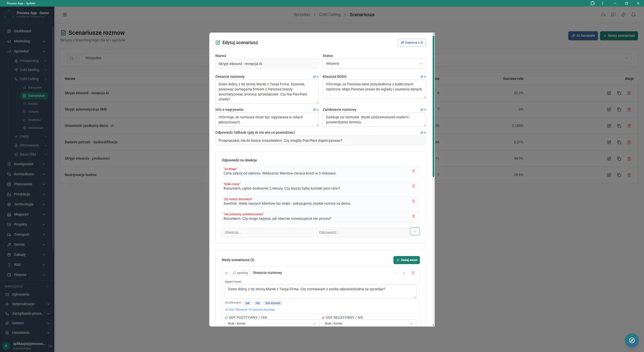Open notifications bell icon
The height and width of the screenshot is (352, 644).
(633, 14)
